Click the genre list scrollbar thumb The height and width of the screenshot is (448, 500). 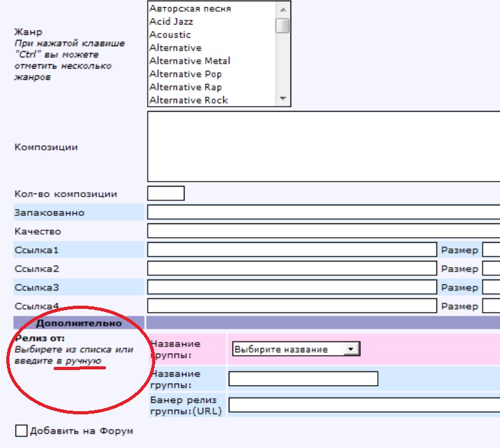coord(282,26)
